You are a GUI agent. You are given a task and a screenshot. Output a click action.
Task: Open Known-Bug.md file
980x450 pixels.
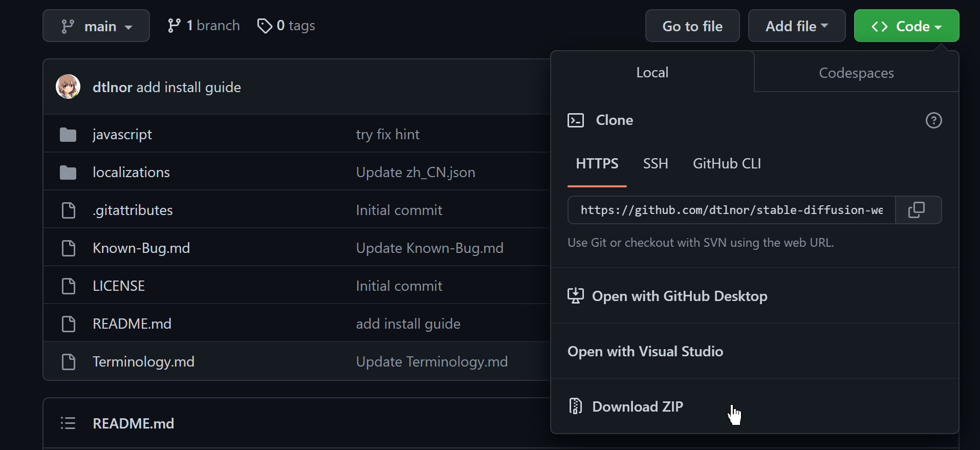click(x=141, y=248)
